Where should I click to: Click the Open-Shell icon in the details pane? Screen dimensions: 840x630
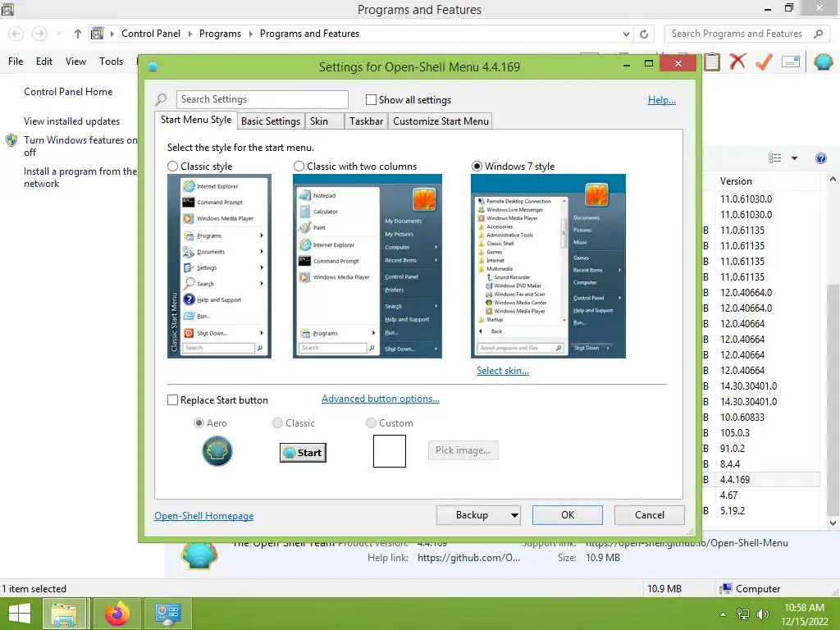pyautogui.click(x=199, y=555)
